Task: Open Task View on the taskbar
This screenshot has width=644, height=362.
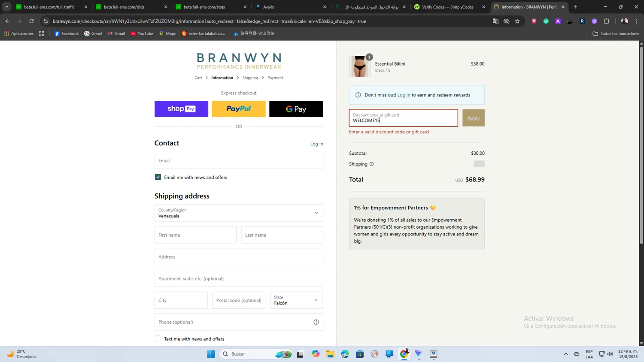Action: [301, 354]
